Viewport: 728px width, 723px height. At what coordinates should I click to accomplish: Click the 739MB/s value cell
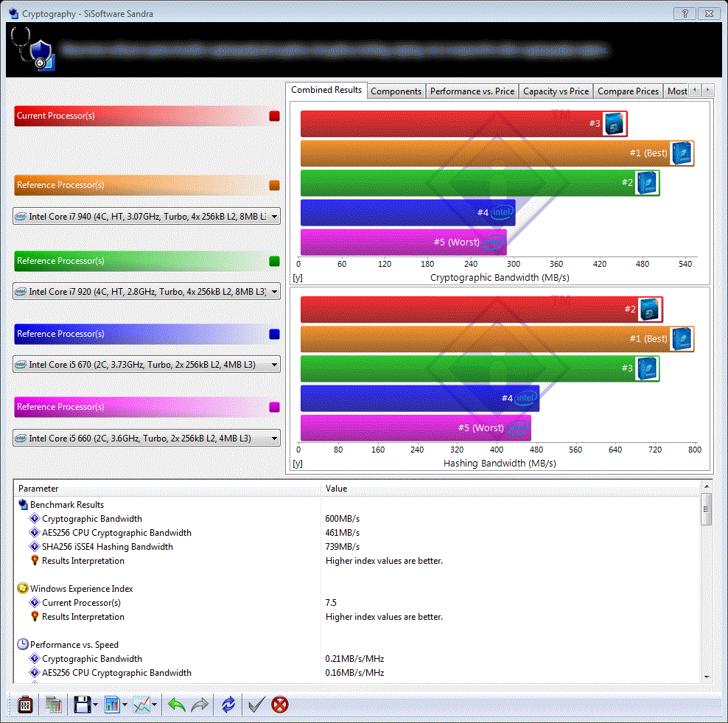tap(342, 547)
